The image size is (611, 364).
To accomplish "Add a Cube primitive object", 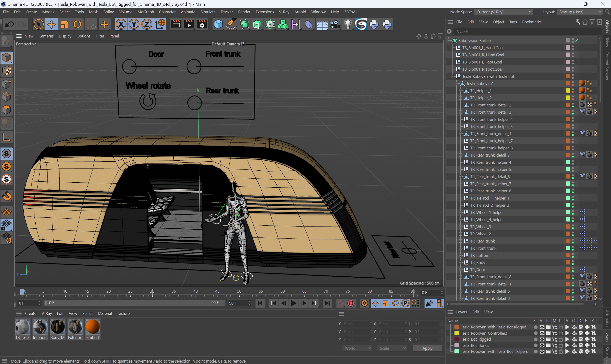I will 218,24.
